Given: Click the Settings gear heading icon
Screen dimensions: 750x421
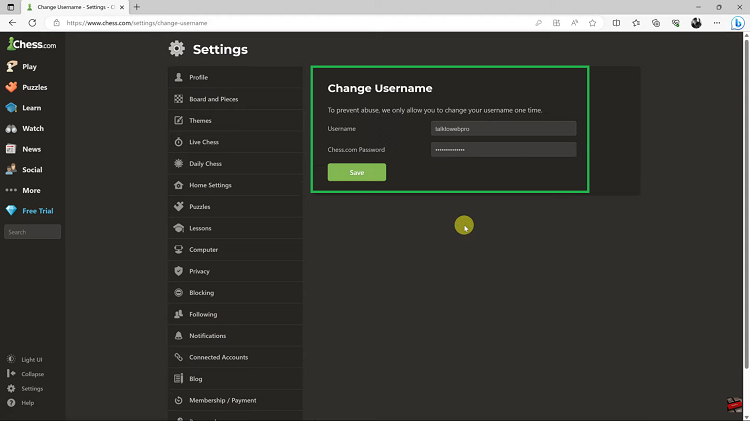Looking at the screenshot, I should 176,49.
